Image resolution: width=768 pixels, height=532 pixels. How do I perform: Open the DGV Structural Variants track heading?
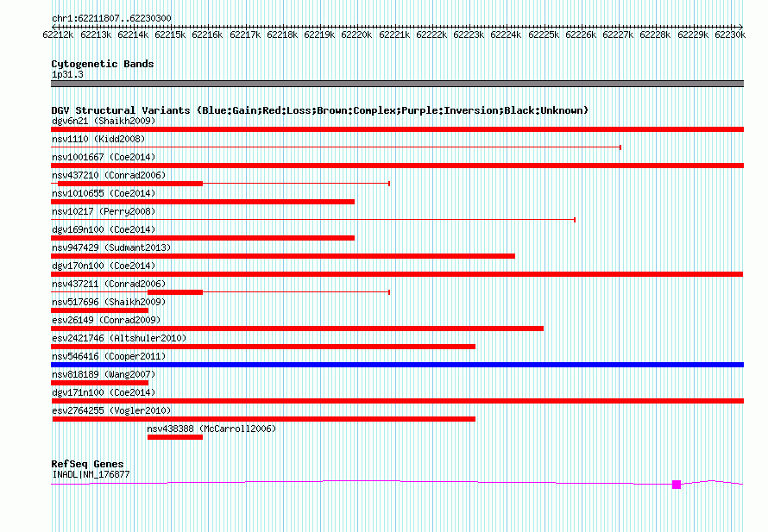pos(320,110)
